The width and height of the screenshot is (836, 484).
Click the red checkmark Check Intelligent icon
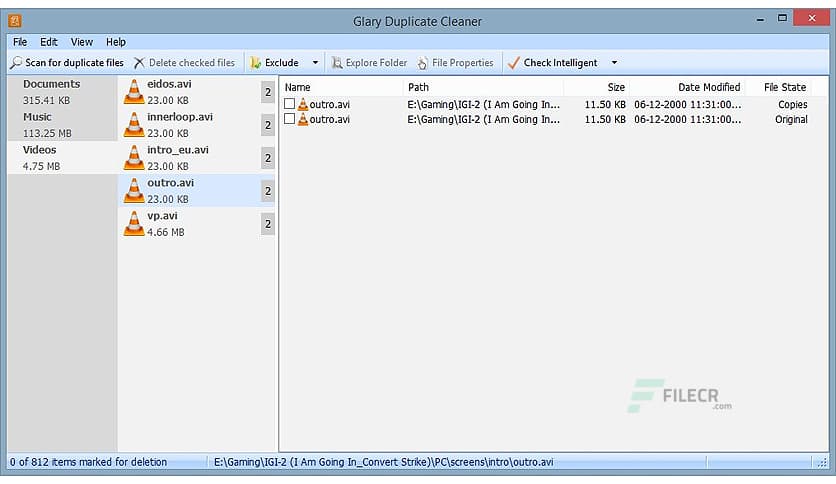point(513,63)
